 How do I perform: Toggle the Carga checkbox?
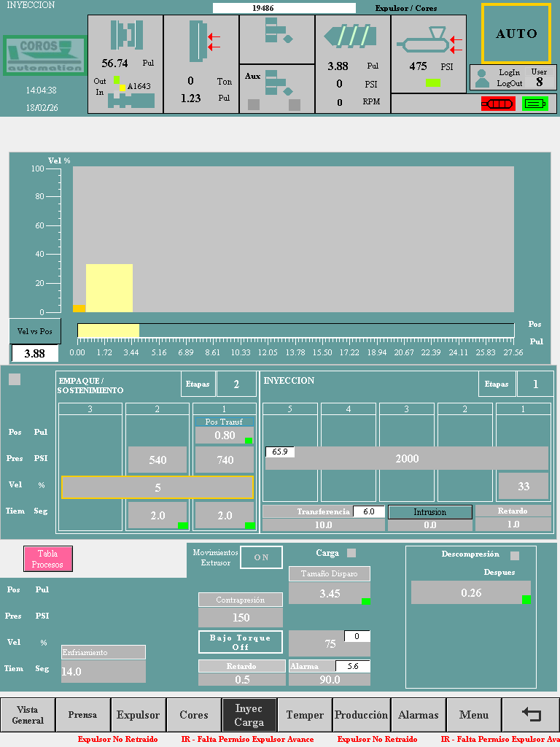coord(351,553)
